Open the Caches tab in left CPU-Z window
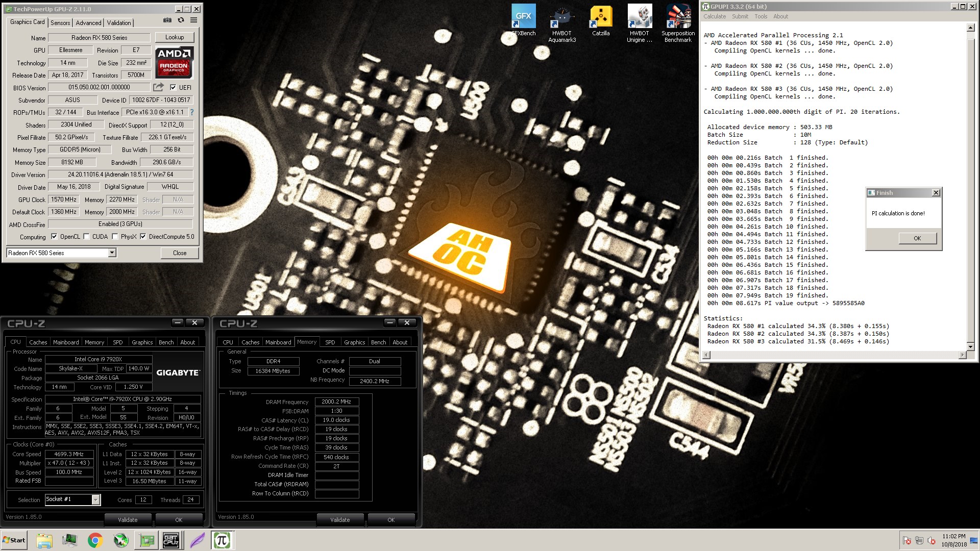The height and width of the screenshot is (551, 980). coord(38,342)
